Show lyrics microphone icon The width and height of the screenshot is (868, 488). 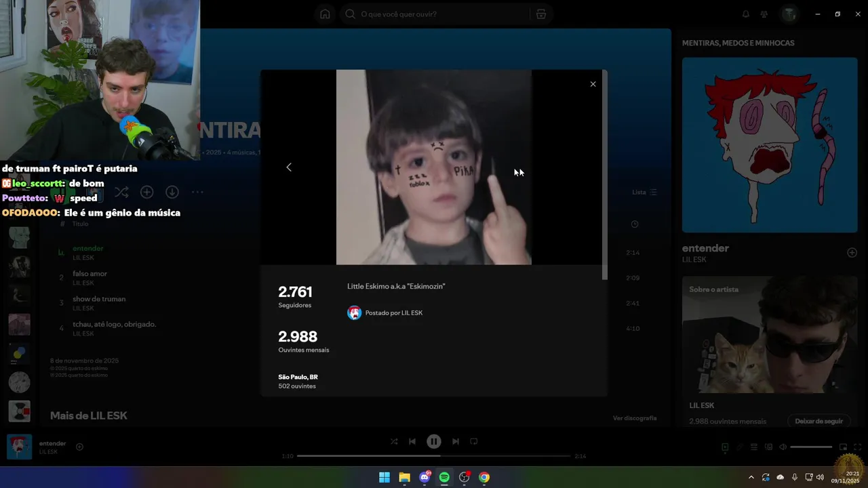[740, 447]
